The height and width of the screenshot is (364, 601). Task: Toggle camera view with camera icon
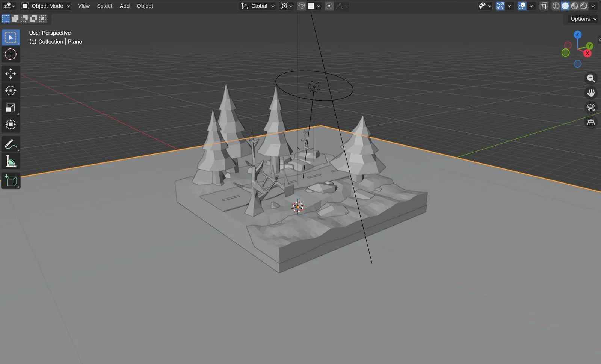pyautogui.click(x=591, y=108)
